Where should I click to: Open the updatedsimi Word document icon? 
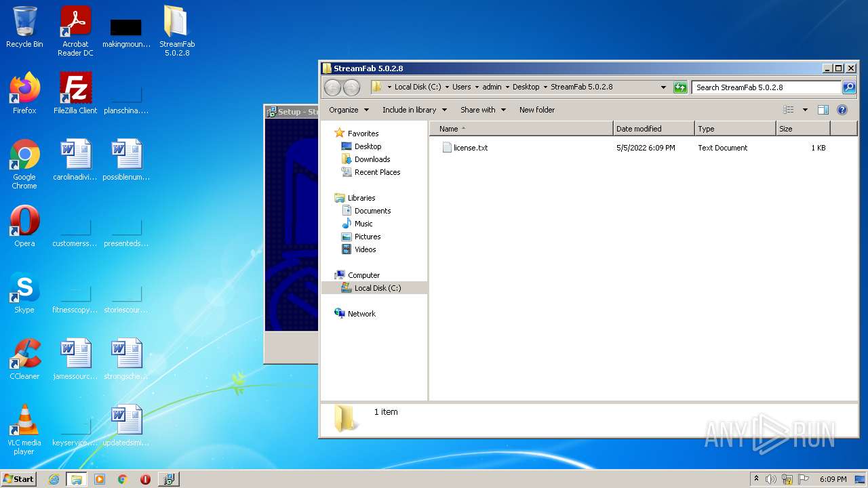pos(126,426)
